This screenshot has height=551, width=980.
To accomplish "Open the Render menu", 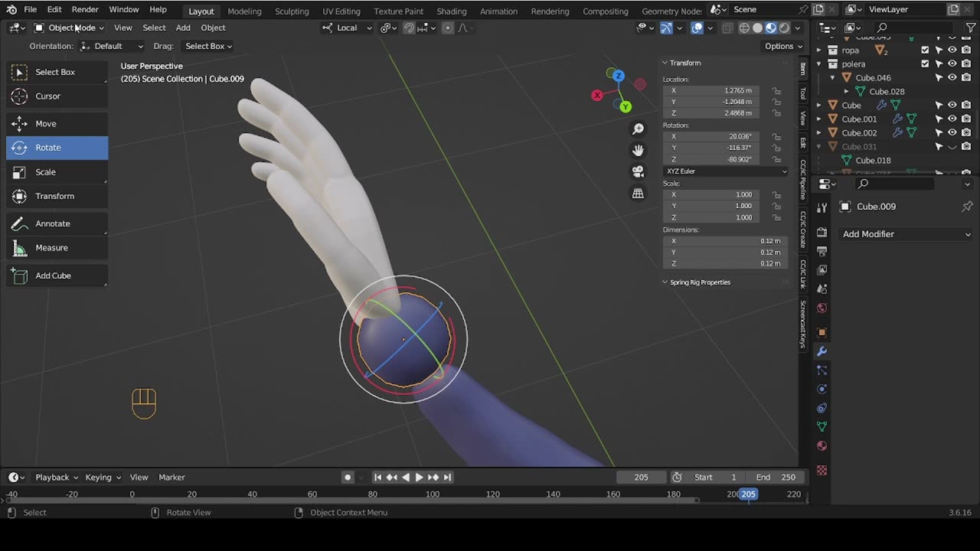I will (x=85, y=9).
